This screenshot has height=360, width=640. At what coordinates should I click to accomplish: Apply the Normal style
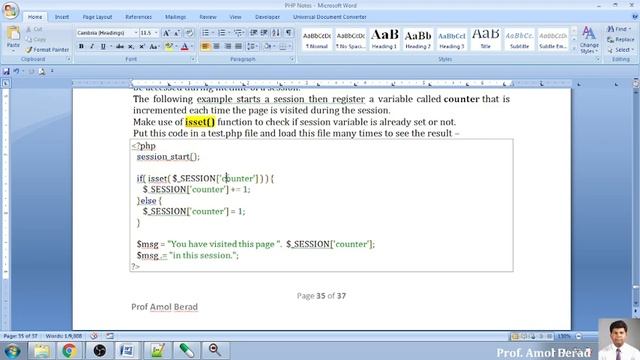coord(317,40)
